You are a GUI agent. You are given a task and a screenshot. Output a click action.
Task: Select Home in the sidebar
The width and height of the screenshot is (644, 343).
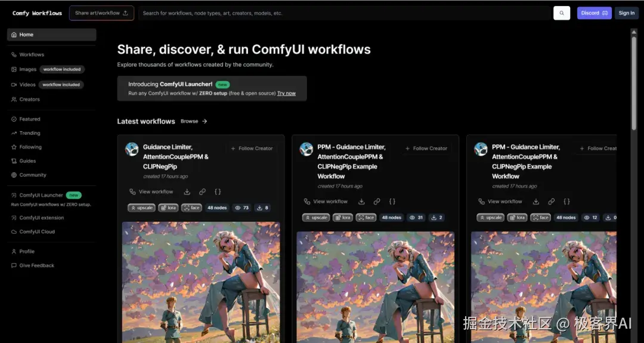tap(52, 35)
